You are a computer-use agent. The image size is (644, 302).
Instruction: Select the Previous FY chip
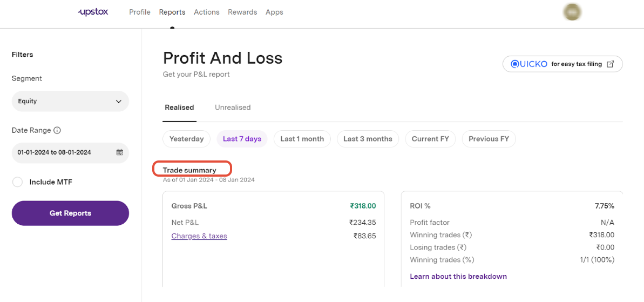pyautogui.click(x=489, y=139)
